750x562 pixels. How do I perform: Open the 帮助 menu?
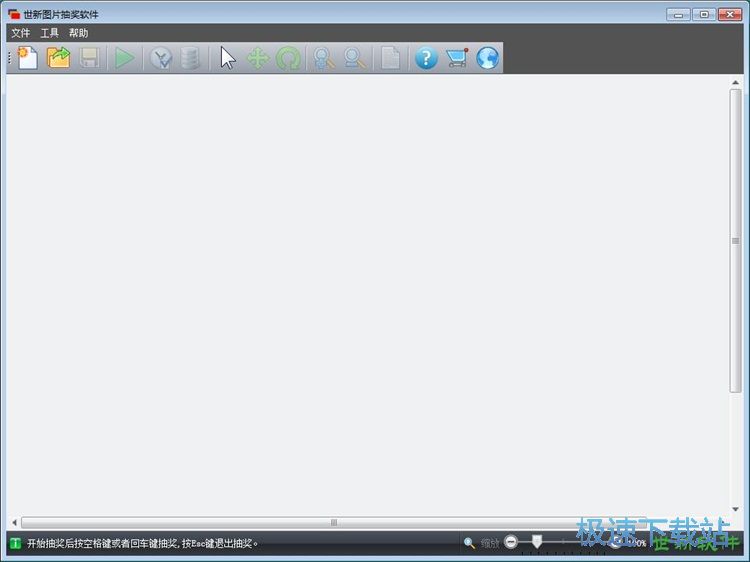click(x=78, y=33)
